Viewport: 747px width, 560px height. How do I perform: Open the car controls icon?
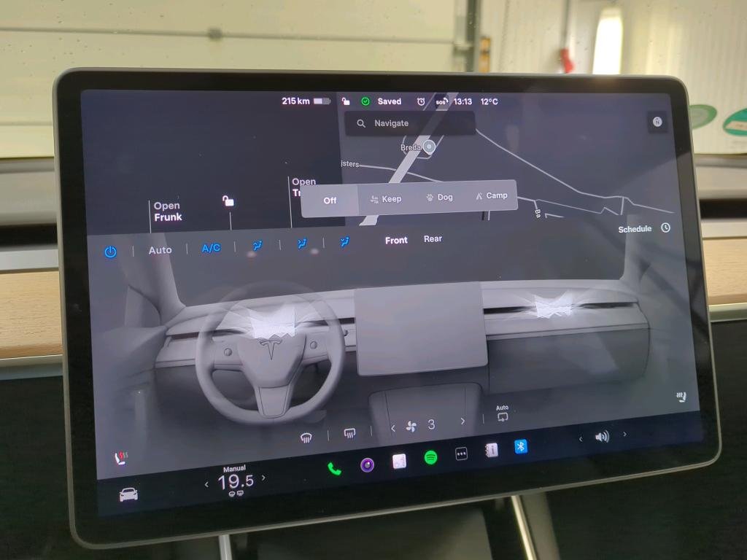coord(128,495)
